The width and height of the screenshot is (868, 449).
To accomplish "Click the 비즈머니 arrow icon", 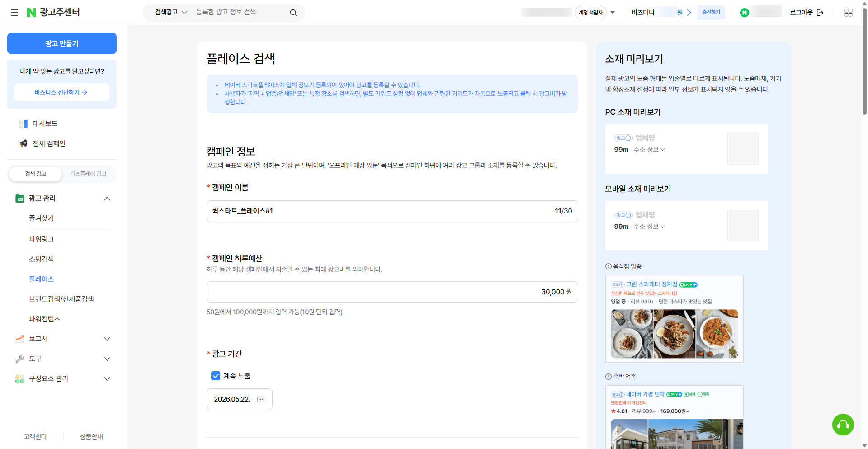I will (x=689, y=13).
